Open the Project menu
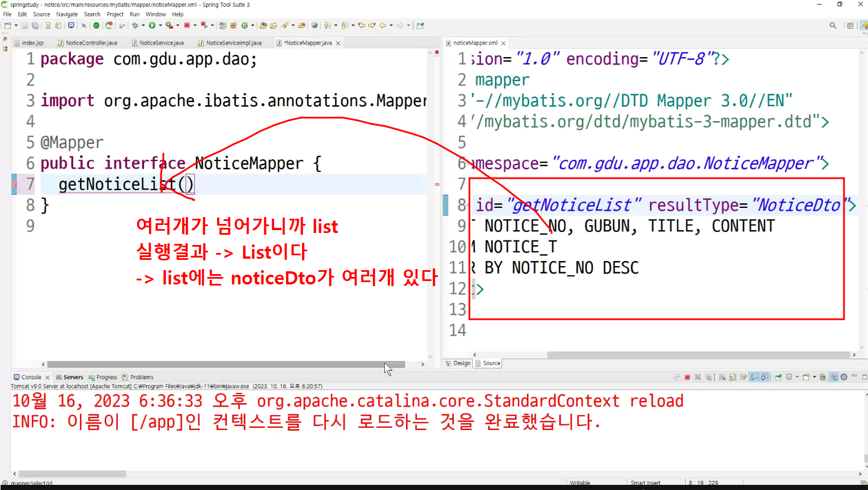 pyautogui.click(x=115, y=14)
